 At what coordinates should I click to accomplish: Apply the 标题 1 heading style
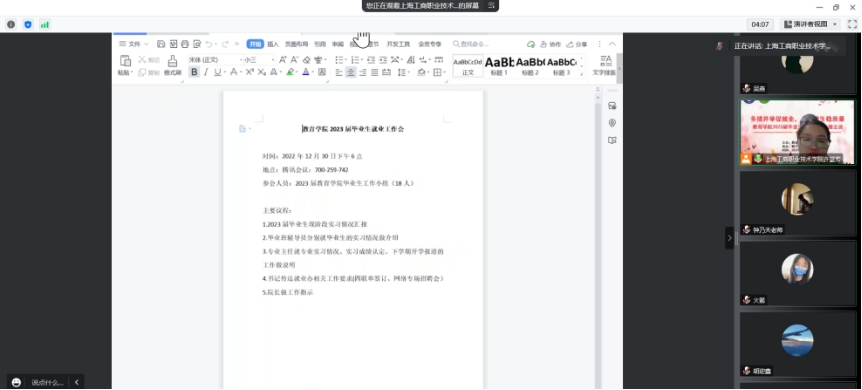tap(499, 65)
